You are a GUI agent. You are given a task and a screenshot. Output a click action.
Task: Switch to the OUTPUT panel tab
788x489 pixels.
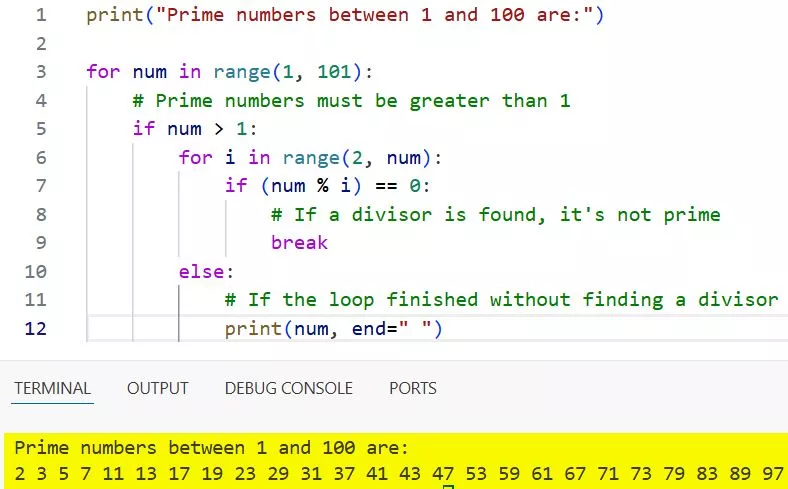pyautogui.click(x=157, y=388)
